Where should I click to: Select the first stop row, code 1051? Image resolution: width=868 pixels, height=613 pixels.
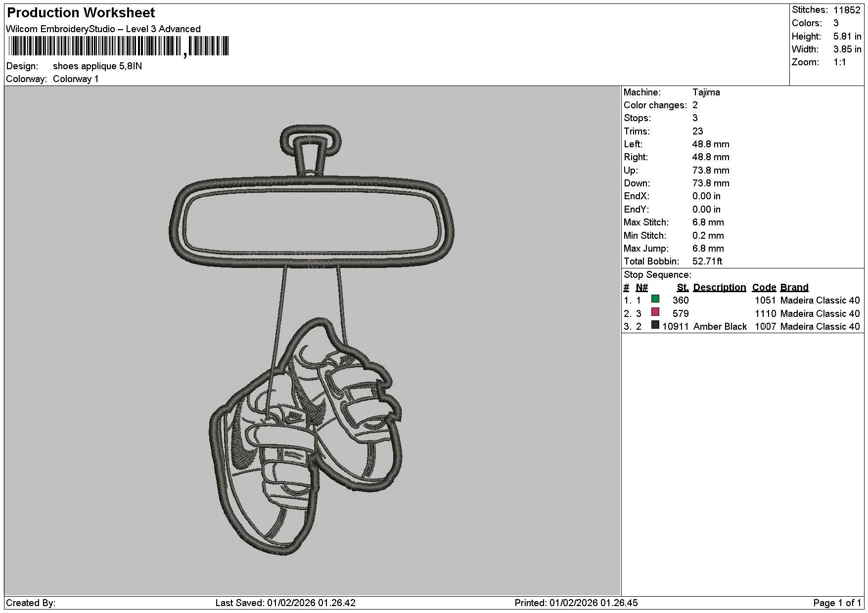click(742, 300)
